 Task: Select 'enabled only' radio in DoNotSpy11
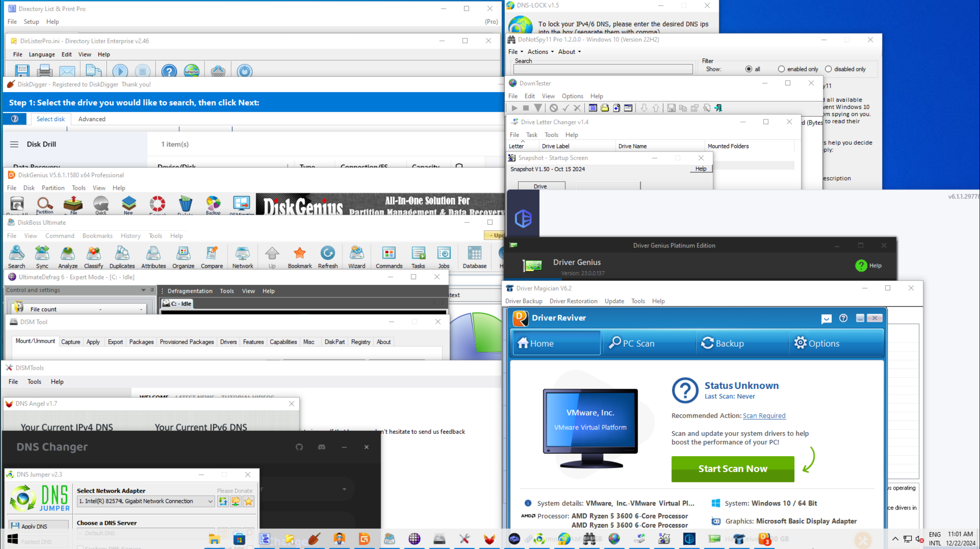(x=782, y=69)
